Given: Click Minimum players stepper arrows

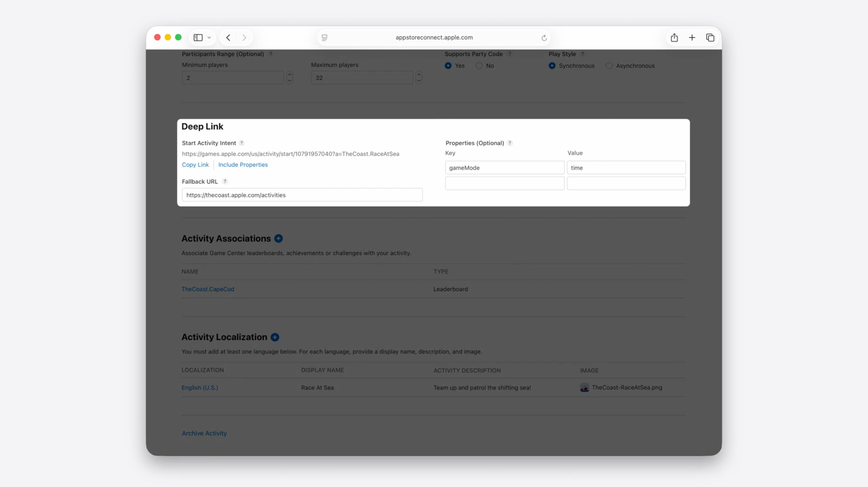Looking at the screenshot, I should [289, 77].
